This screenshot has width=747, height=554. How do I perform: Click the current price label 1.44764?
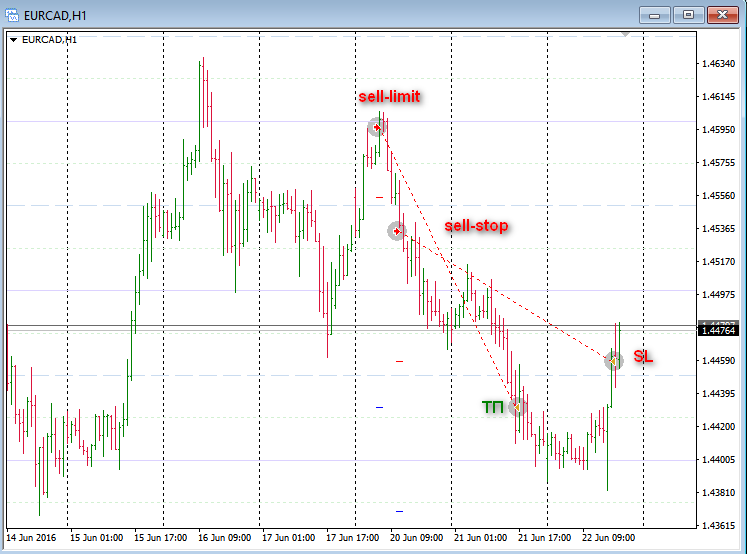point(719,331)
